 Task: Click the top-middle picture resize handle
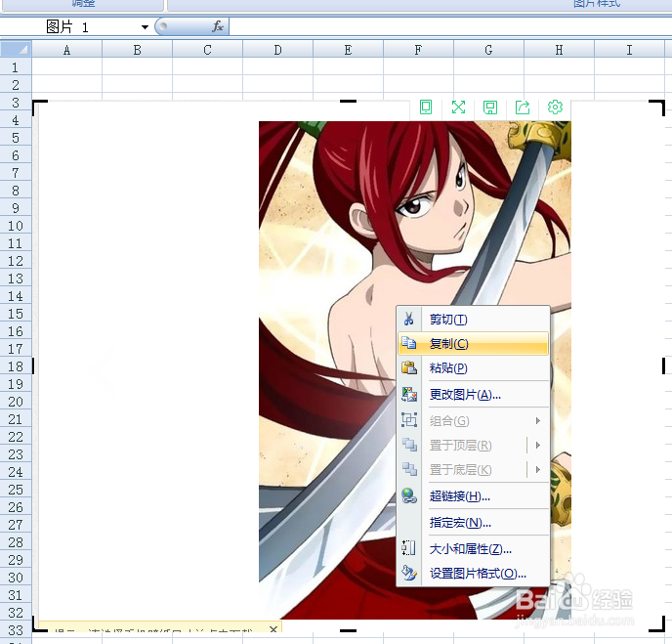click(x=348, y=102)
